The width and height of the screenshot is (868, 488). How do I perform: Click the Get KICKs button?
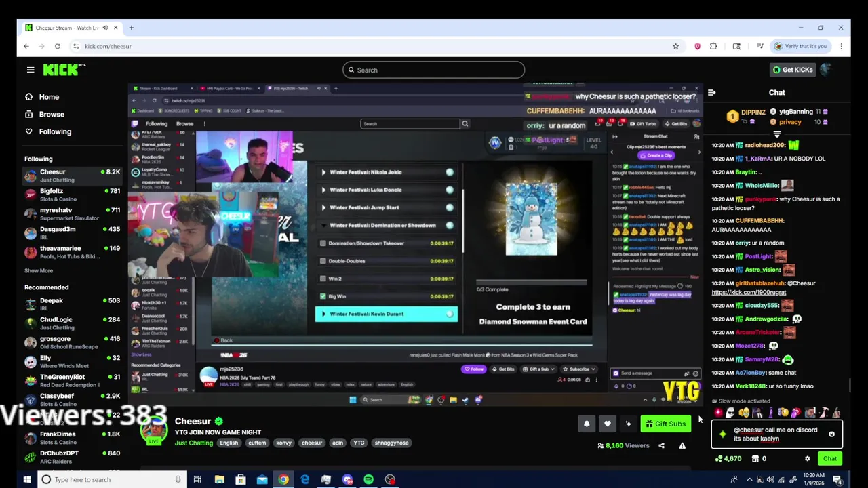pos(792,69)
